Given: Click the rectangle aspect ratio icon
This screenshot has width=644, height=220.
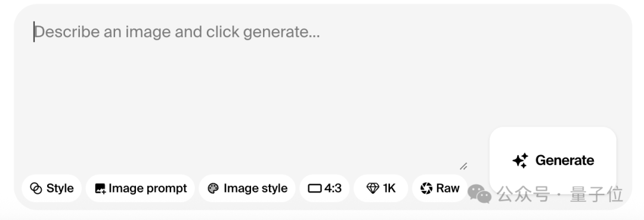Looking at the screenshot, I should coord(315,188).
